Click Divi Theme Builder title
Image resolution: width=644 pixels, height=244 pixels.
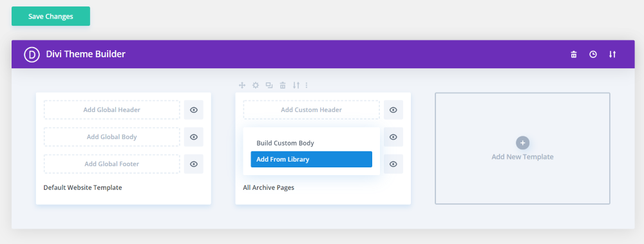coord(86,54)
